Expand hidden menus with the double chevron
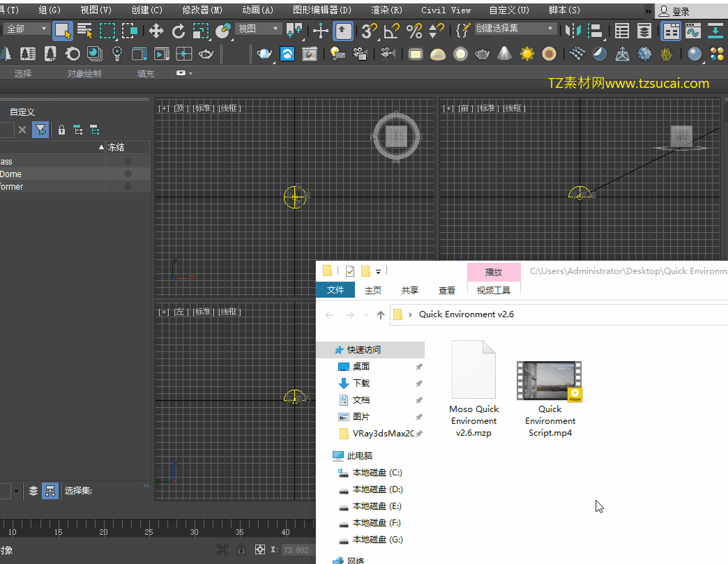Viewport: 728px width, 564px height. pos(648,10)
